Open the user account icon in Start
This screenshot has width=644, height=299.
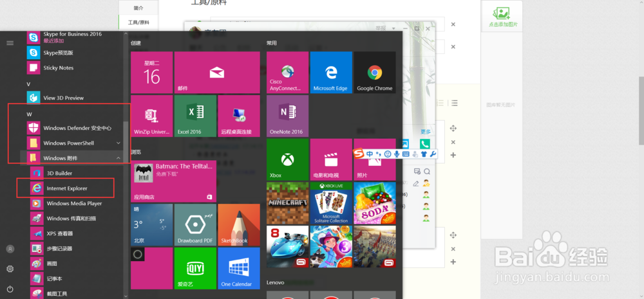10,249
